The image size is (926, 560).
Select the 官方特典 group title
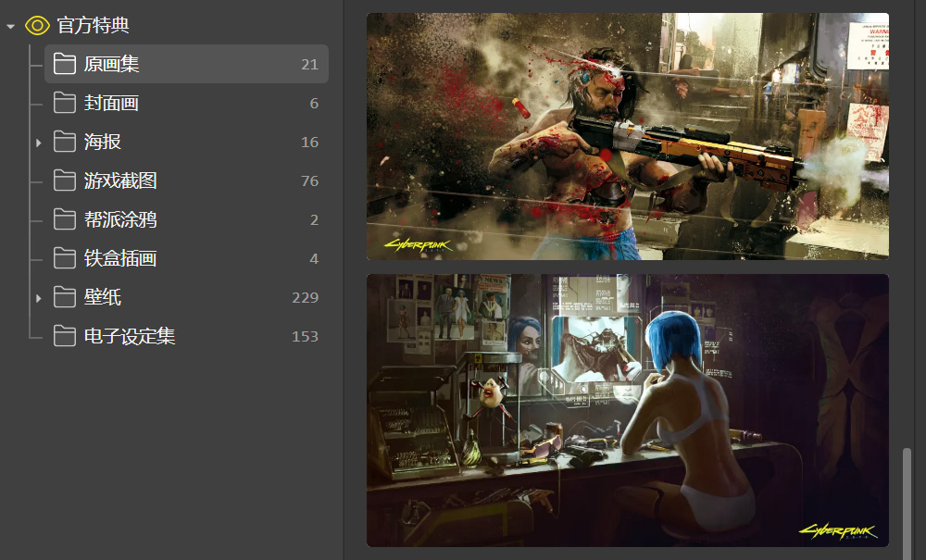point(93,25)
